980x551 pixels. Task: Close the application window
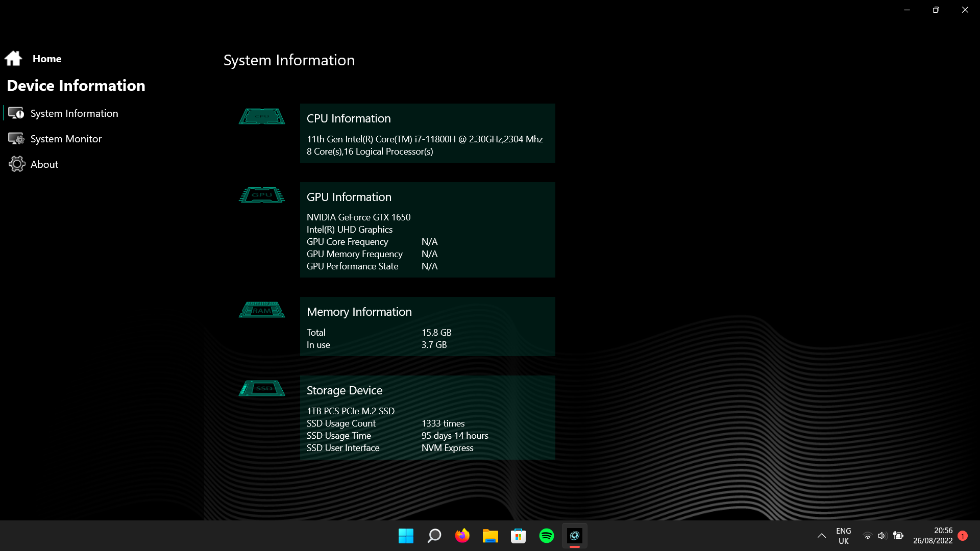965,10
